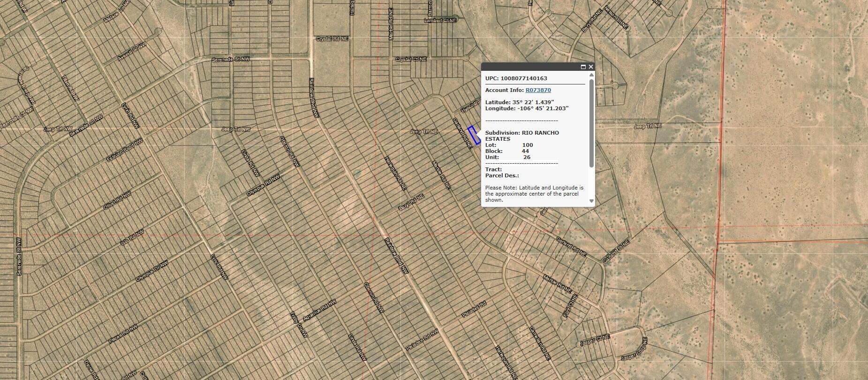This screenshot has width=868, height=380.
Task: Click the Isla Rd NW street label
Action: 131,237
